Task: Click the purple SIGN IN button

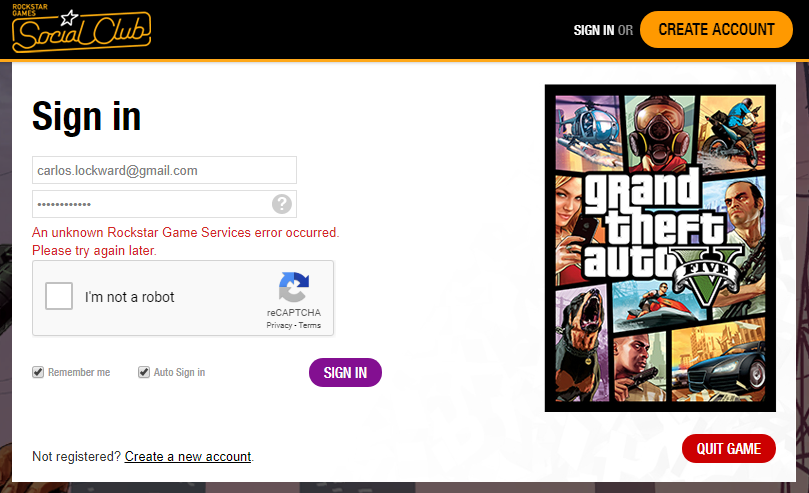Action: click(345, 372)
